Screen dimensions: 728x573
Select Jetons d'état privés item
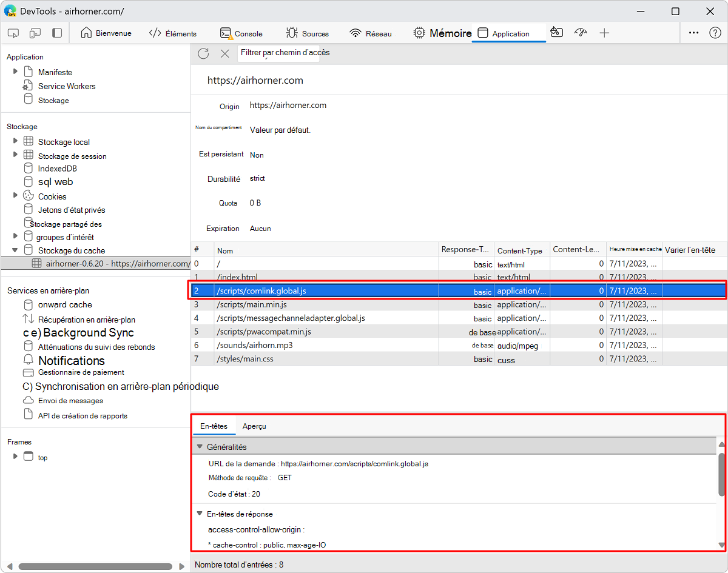[72, 210]
